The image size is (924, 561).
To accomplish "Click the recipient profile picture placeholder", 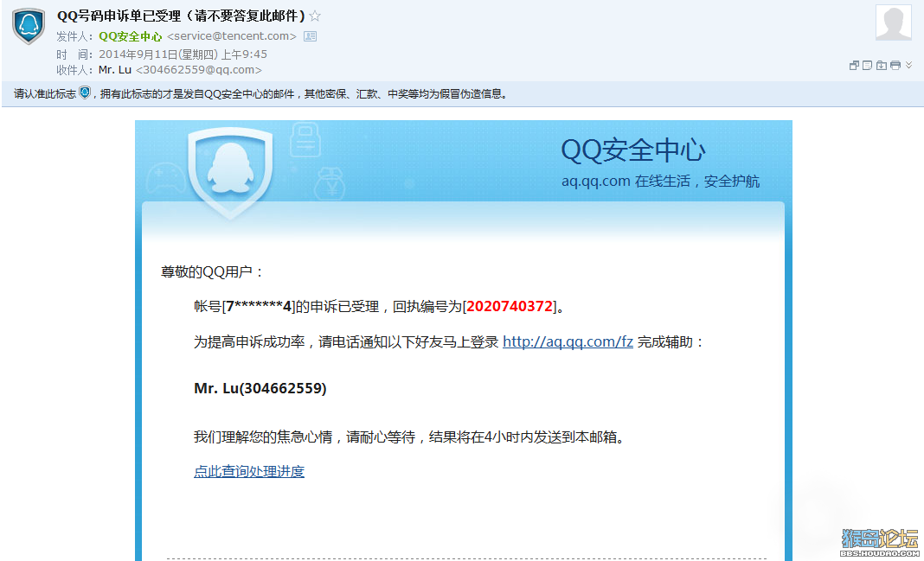I will coord(894,23).
